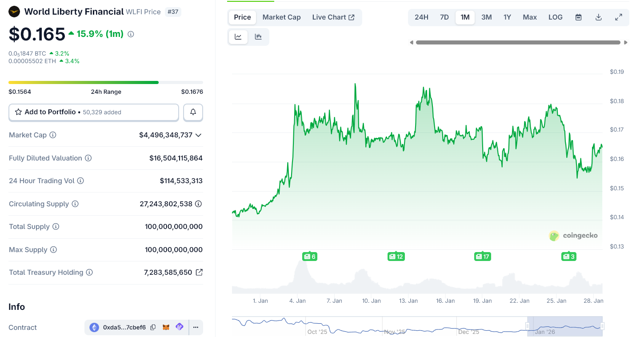Add token to MetaMask via fox icon
The image size is (644, 337).
click(x=166, y=327)
